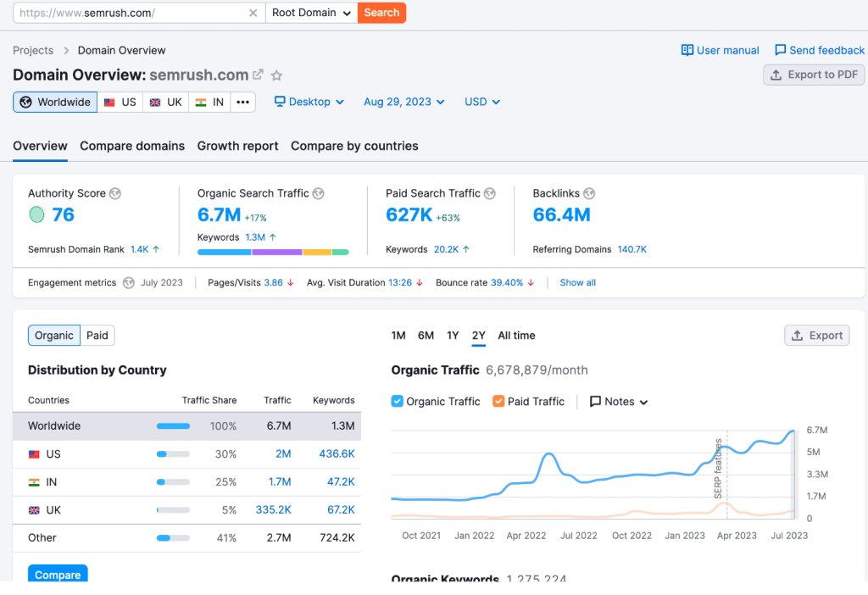
Task: Switch database to US
Action: tap(120, 102)
